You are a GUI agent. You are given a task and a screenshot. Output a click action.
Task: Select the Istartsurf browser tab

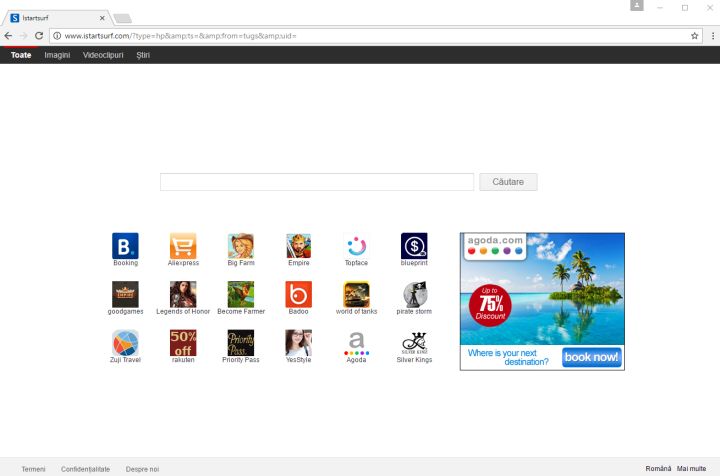click(56, 18)
